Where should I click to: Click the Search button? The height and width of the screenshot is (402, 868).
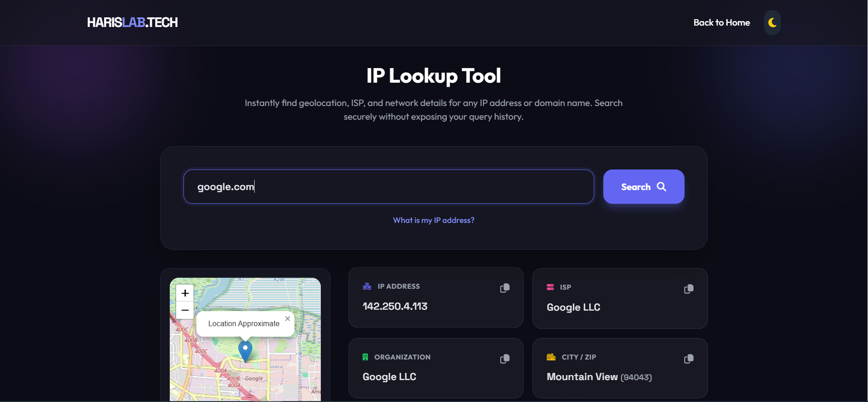pyautogui.click(x=643, y=186)
